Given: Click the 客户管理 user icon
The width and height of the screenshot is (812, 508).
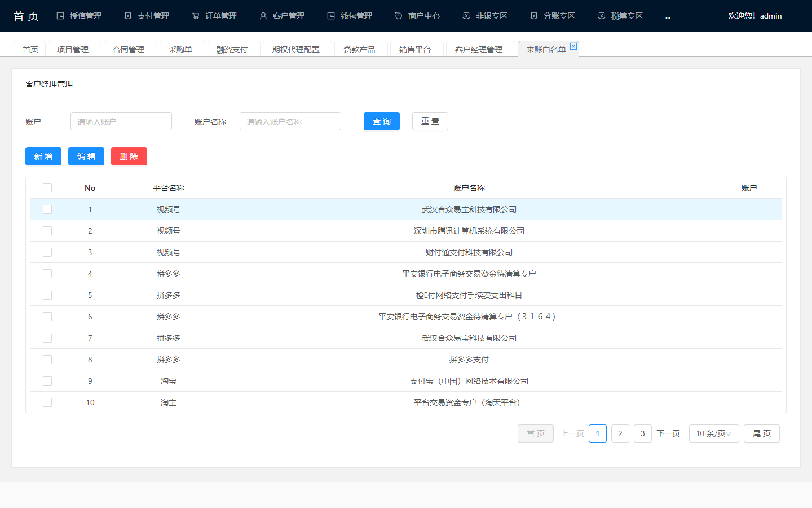Looking at the screenshot, I should [x=263, y=16].
